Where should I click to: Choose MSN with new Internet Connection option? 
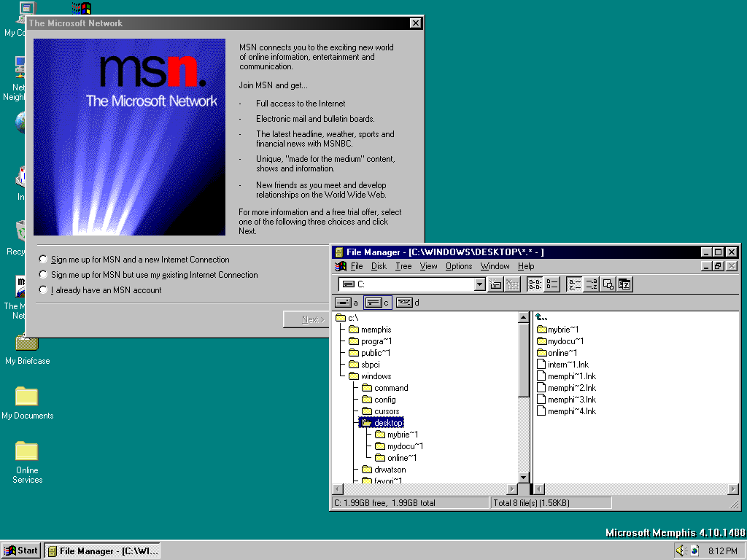44,260
